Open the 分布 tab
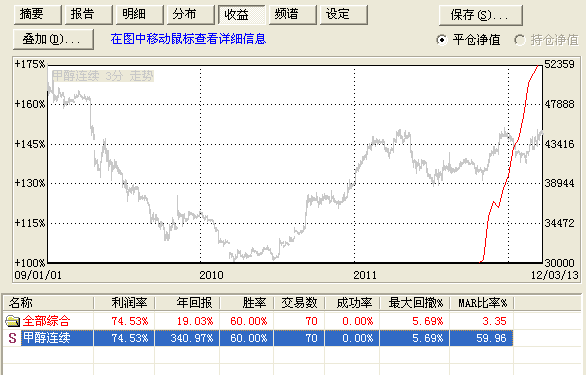Viewport: 586px width, 375px height. click(x=191, y=15)
